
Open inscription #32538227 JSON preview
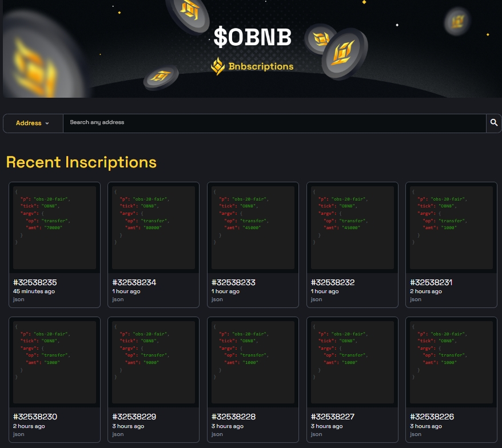tap(352, 362)
